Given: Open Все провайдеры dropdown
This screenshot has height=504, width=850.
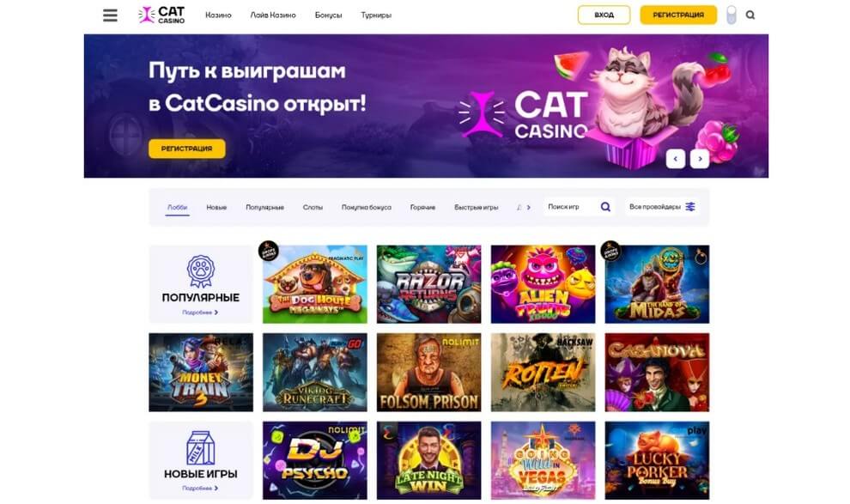Looking at the screenshot, I should [x=662, y=206].
